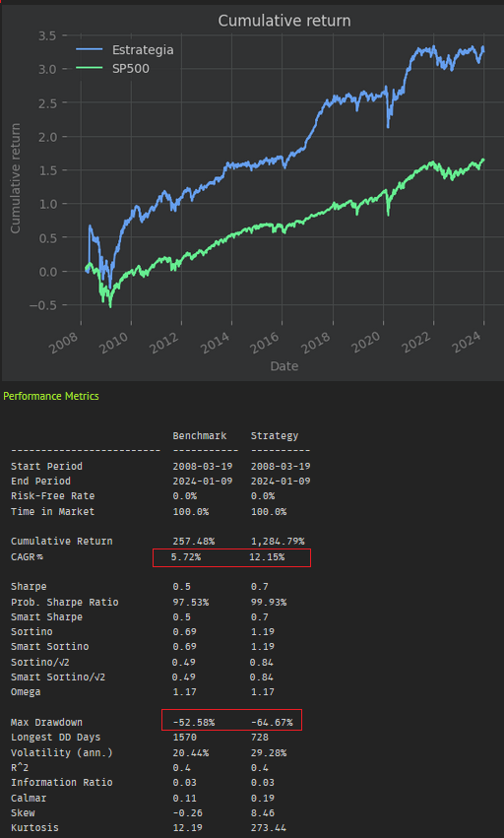Click the 2010 tick label on the x-axis
The image size is (504, 838).
tap(115, 343)
